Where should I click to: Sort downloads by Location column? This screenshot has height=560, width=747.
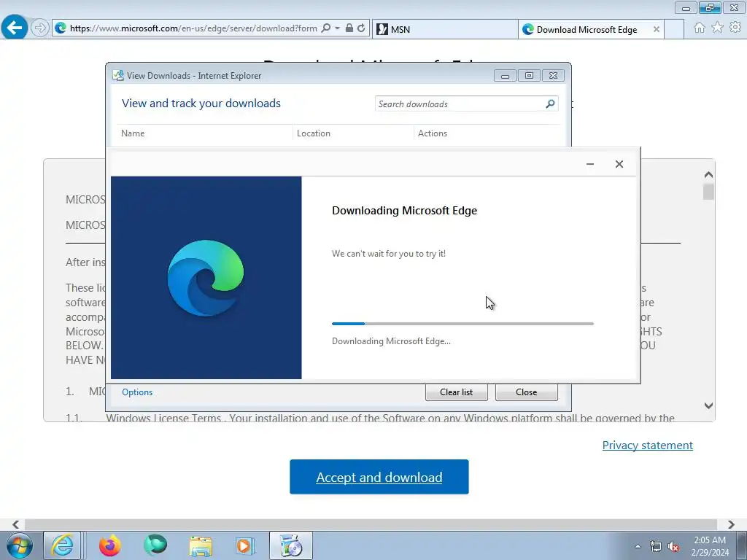click(353, 133)
